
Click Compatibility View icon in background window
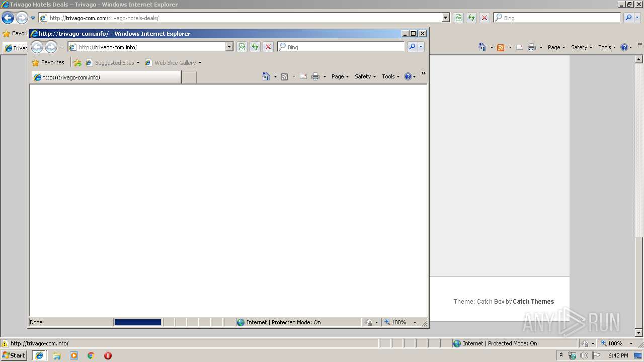pos(458,18)
